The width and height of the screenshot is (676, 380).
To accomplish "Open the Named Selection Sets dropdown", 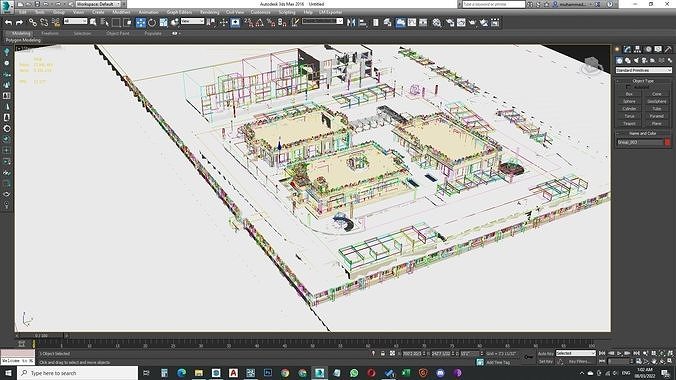I will pos(322,21).
